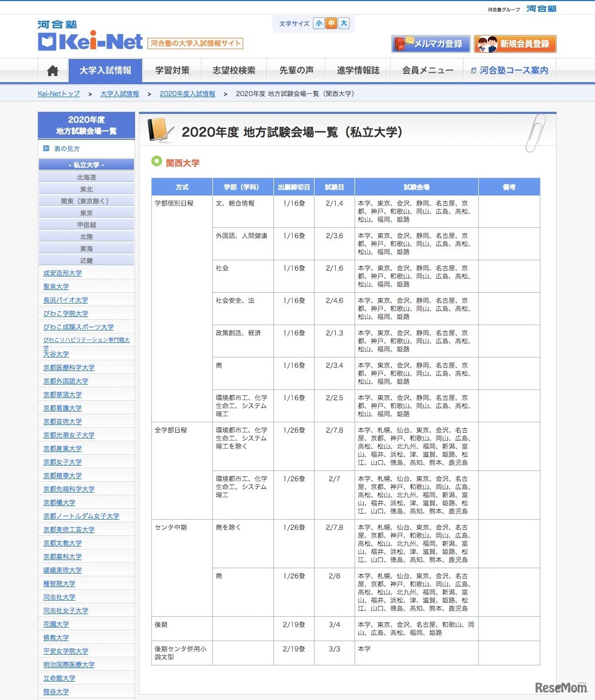Click 2020年度入試情報 breadcrumb link

click(x=187, y=93)
